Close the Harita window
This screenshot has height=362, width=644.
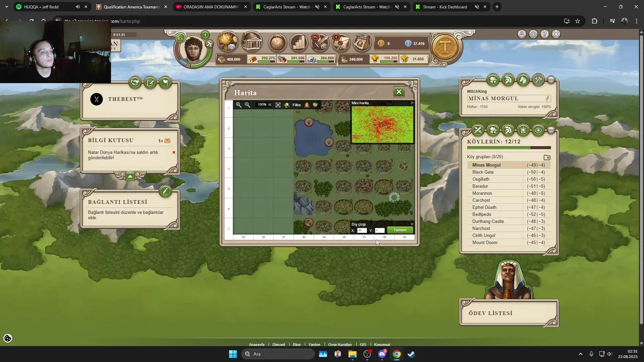(399, 92)
